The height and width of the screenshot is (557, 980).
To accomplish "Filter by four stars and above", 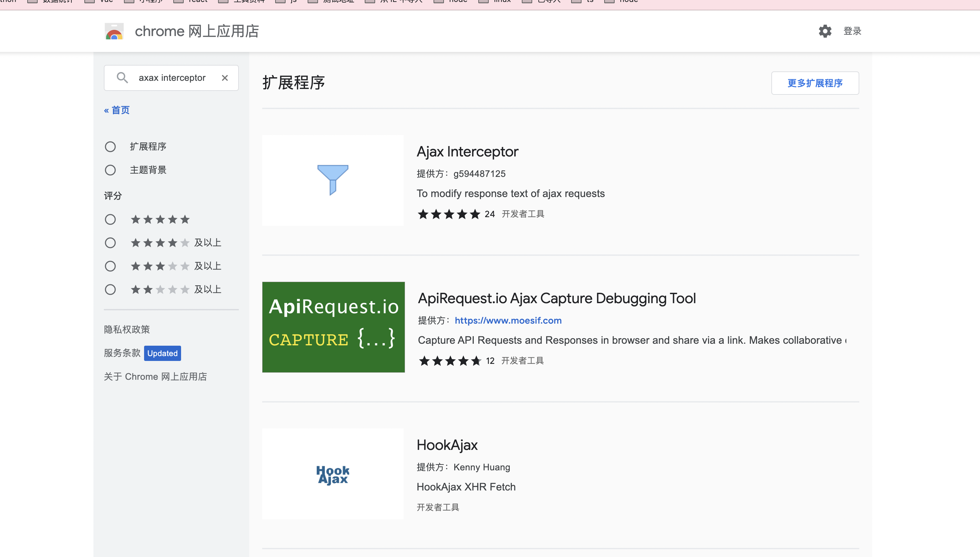I will [x=110, y=242].
